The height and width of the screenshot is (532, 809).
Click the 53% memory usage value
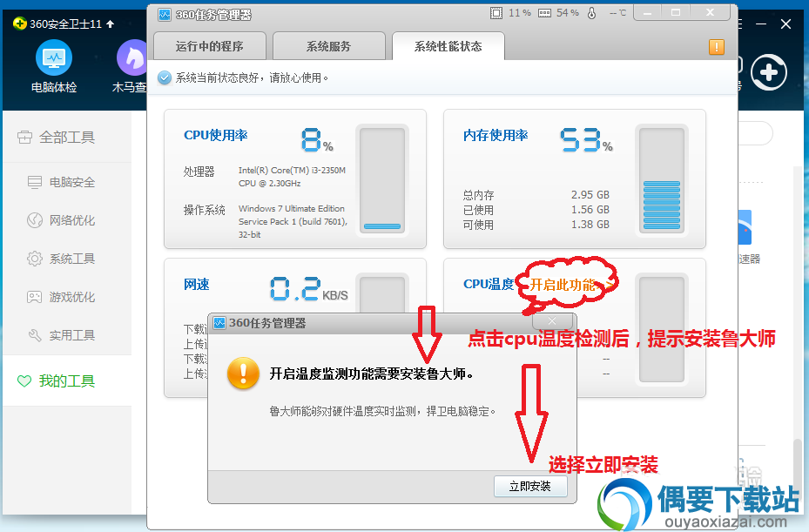[x=587, y=140]
